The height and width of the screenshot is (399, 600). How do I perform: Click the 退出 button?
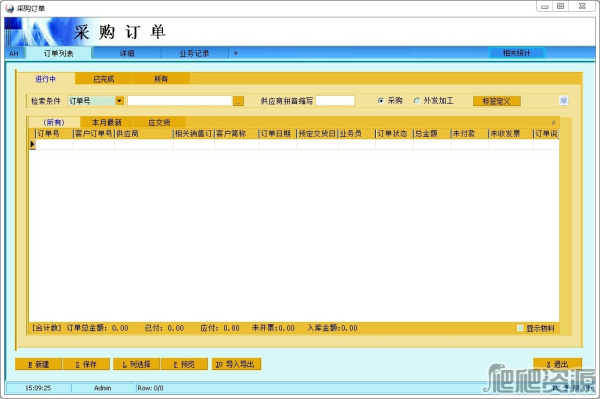[558, 364]
